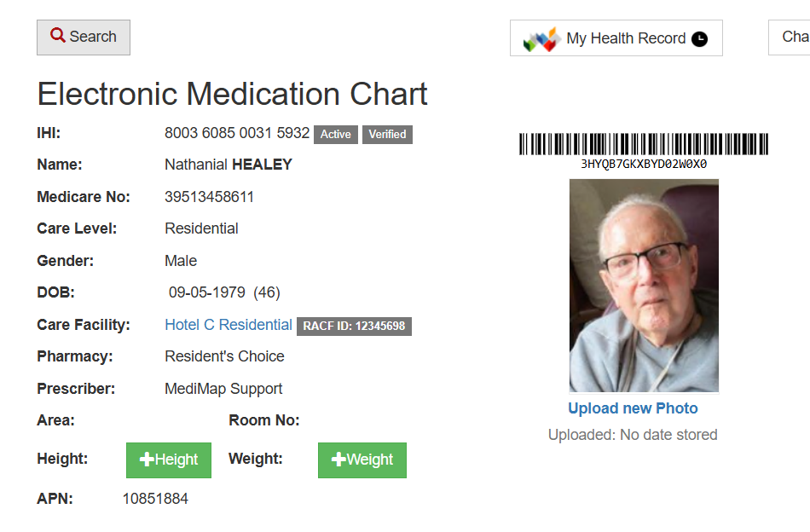Click the plus icon on Height button
Viewport: 810px width, 532px height.
tap(147, 460)
